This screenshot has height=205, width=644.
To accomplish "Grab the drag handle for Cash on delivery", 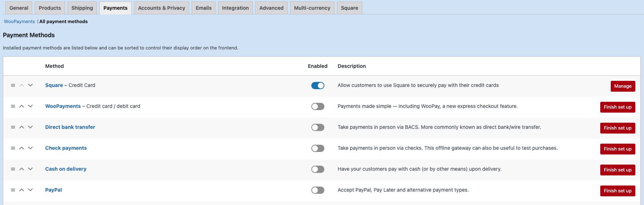I will click(13, 169).
